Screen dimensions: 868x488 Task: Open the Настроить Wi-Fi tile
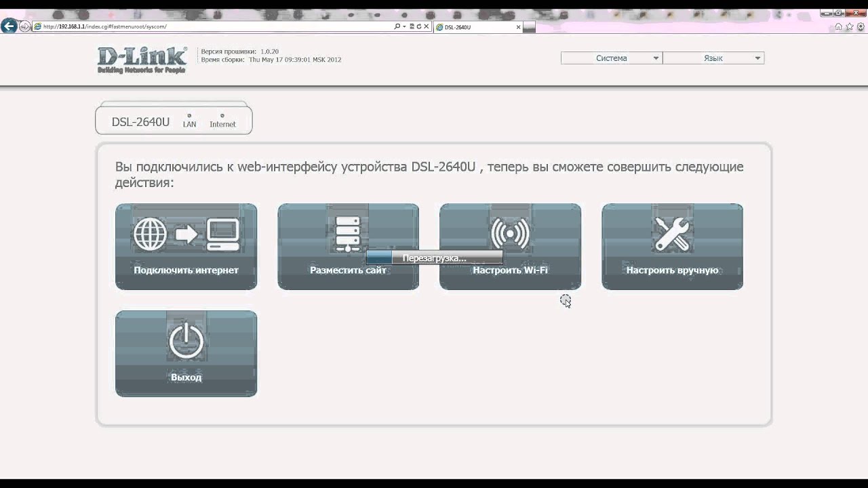click(510, 247)
